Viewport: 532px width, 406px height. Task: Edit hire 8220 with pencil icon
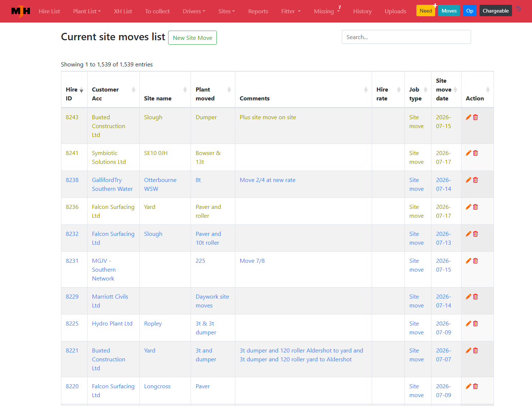468,386
